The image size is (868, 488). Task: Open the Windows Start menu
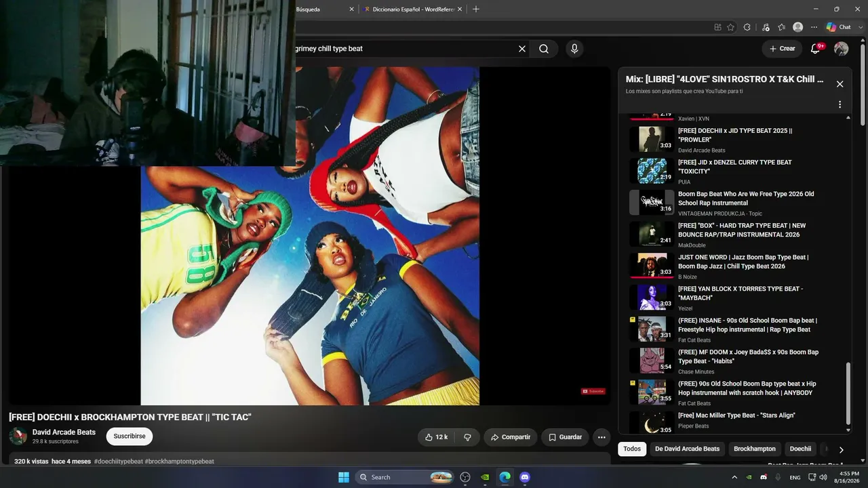[x=343, y=477]
